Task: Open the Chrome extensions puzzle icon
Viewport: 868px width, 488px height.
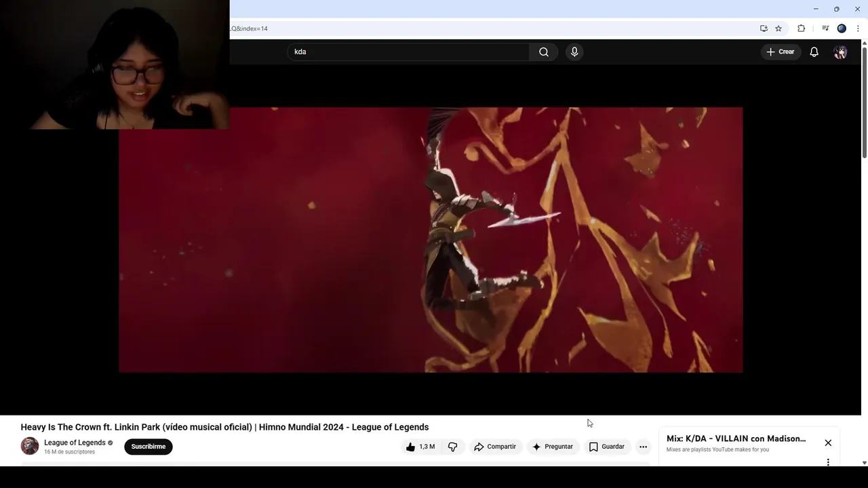Action: pos(801,28)
